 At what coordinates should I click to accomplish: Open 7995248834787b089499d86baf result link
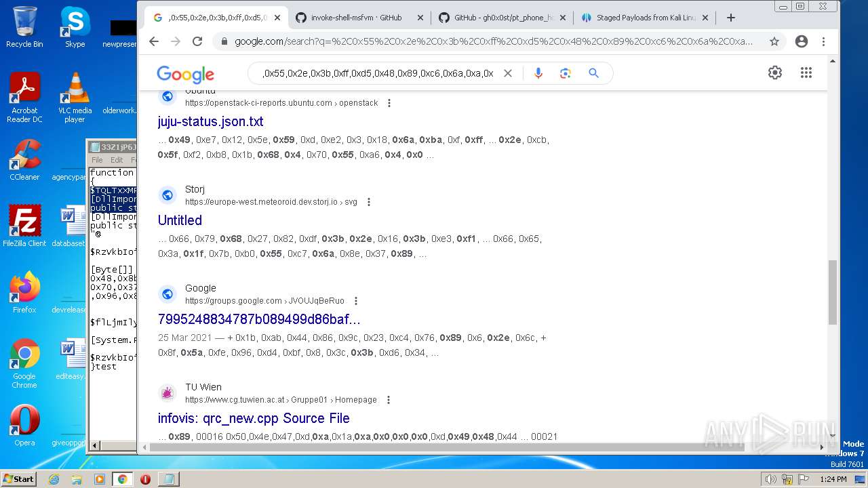[259, 319]
